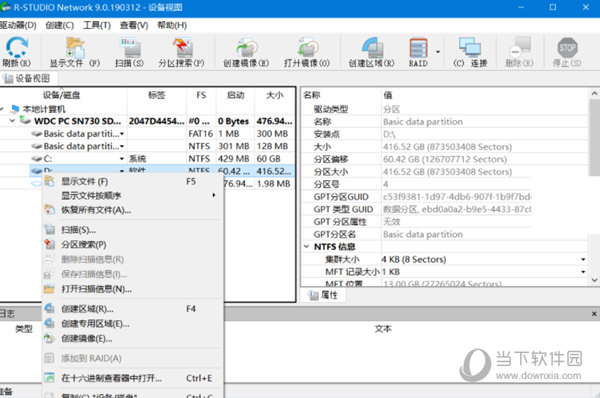Image resolution: width=600 pixels, height=398 pixels.
Task: Choose 恢复所有文件(A)... in context menu
Action: click(132, 210)
